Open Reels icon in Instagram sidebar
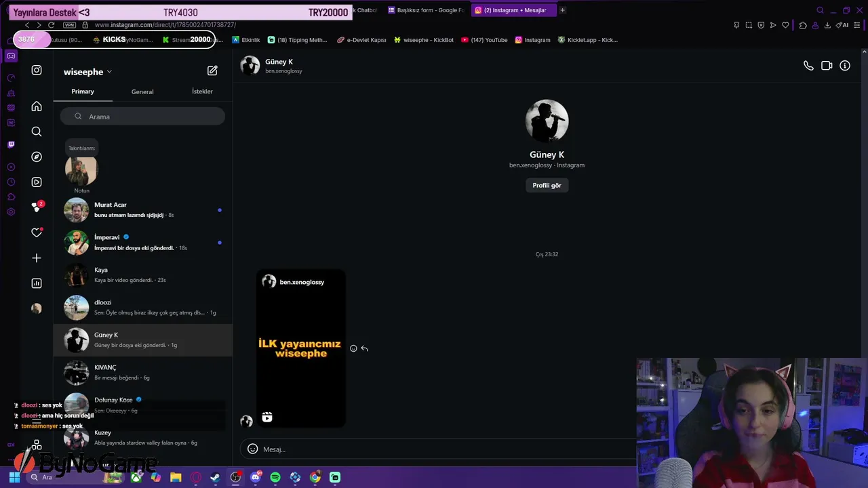 click(x=37, y=182)
